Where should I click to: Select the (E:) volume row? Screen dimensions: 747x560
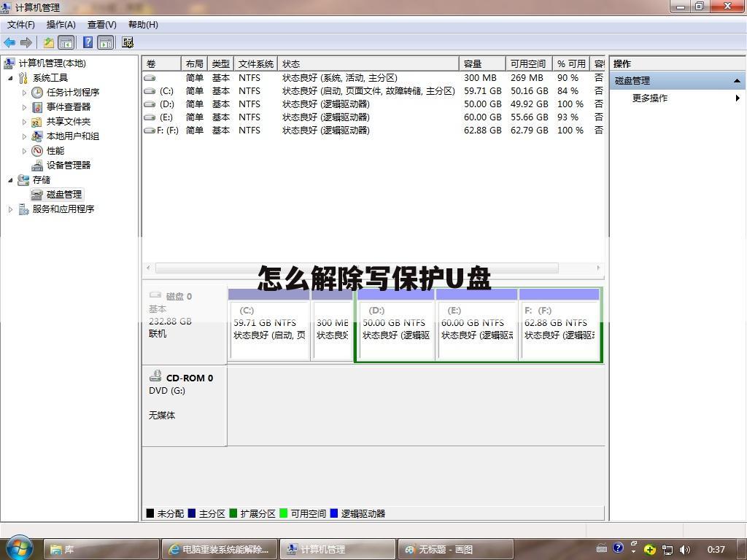click(373, 117)
